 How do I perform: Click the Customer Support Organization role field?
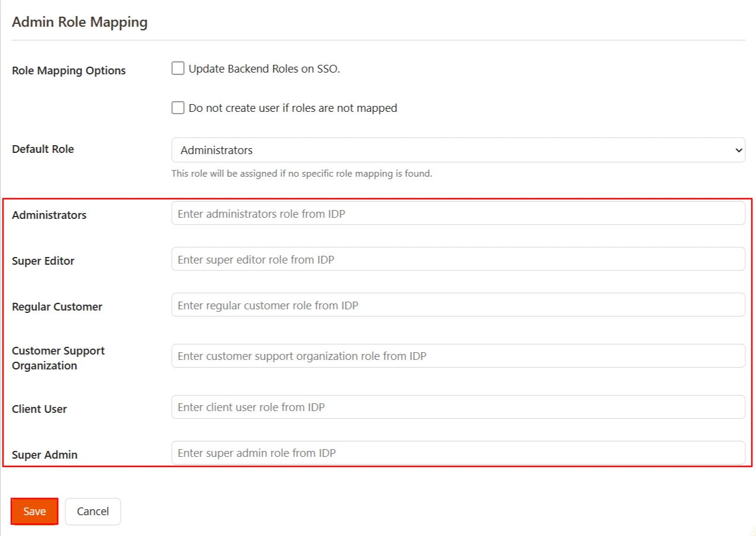[x=458, y=356]
